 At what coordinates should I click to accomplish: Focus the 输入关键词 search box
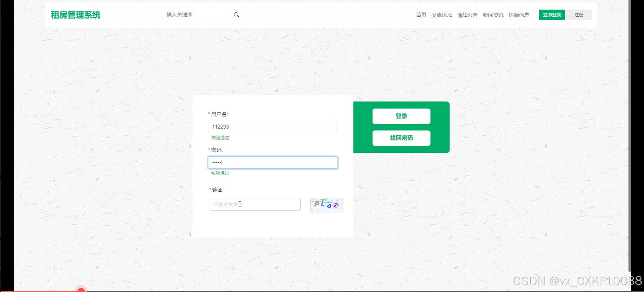197,15
